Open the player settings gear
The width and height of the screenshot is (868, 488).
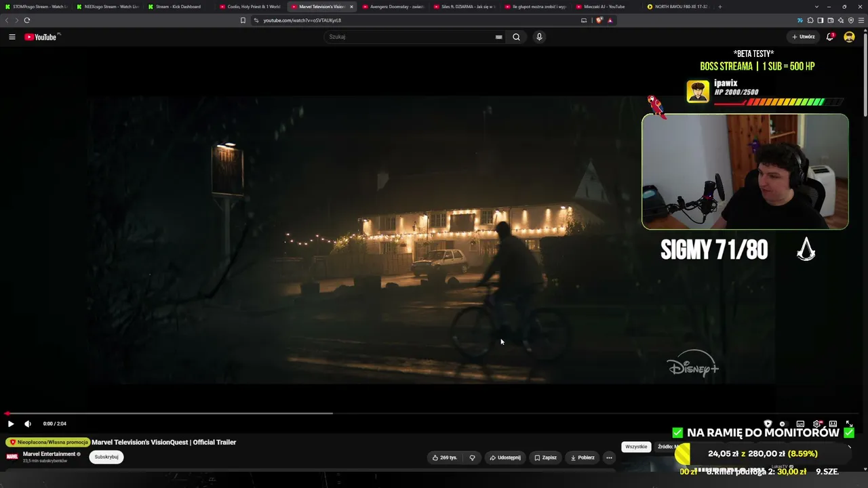(x=817, y=424)
